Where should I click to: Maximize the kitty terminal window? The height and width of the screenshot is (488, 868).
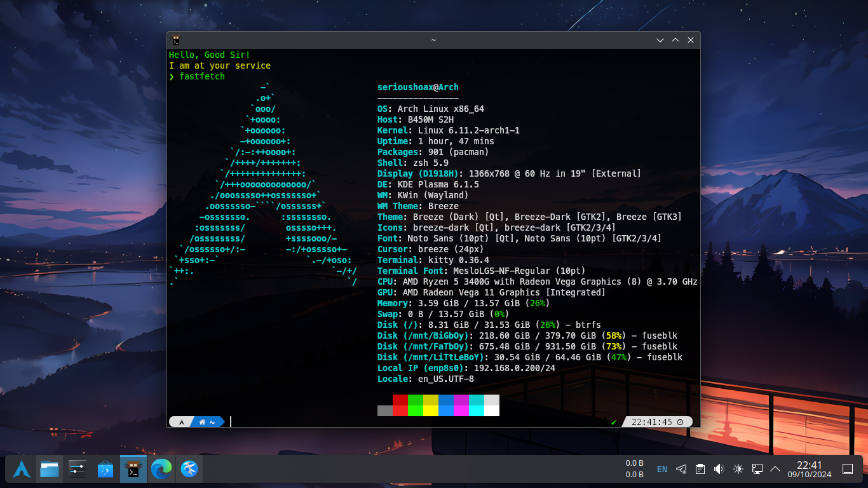click(675, 39)
